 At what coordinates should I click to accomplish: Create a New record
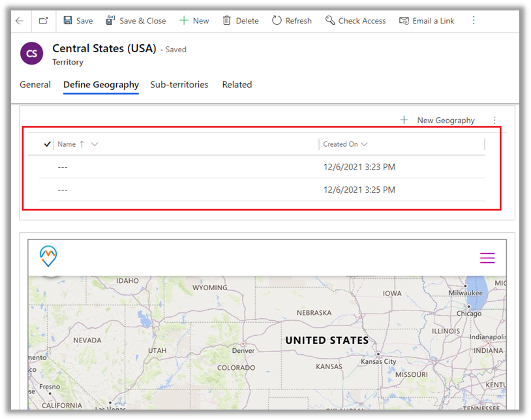(x=194, y=21)
